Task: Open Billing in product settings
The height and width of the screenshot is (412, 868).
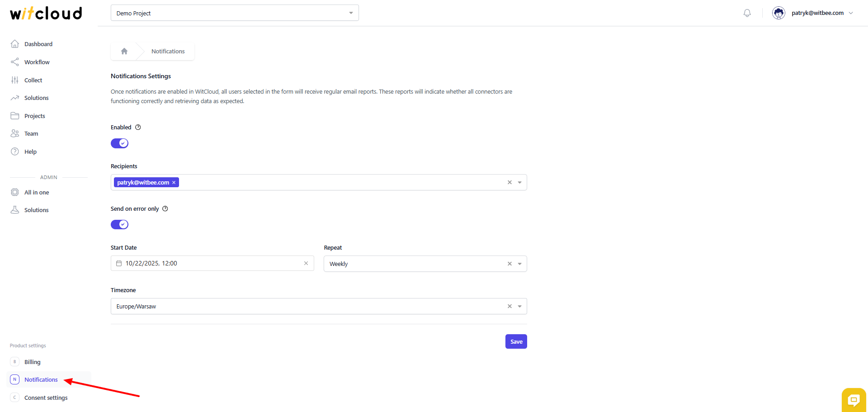Action: [x=32, y=362]
